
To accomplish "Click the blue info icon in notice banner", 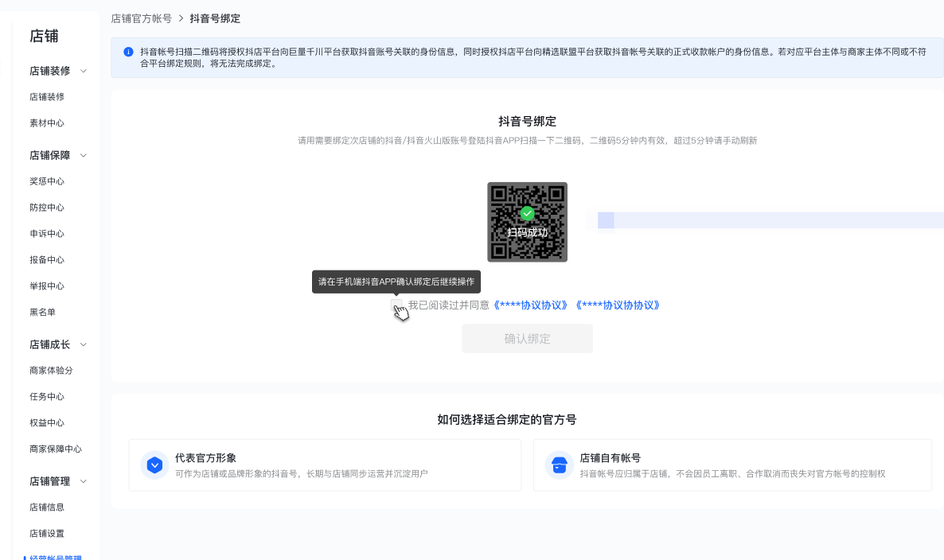I will pos(128,52).
